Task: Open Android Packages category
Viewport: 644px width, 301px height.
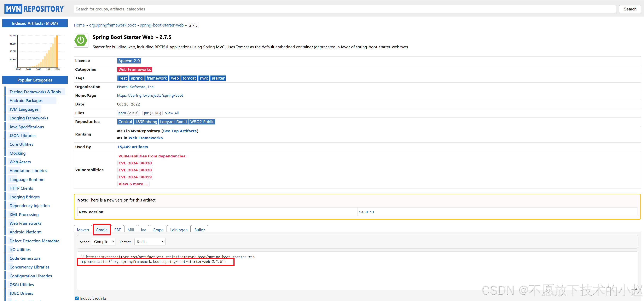Action: click(26, 101)
